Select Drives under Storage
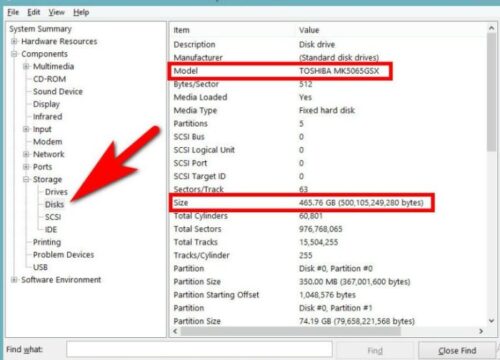The image size is (500, 360). point(56,192)
